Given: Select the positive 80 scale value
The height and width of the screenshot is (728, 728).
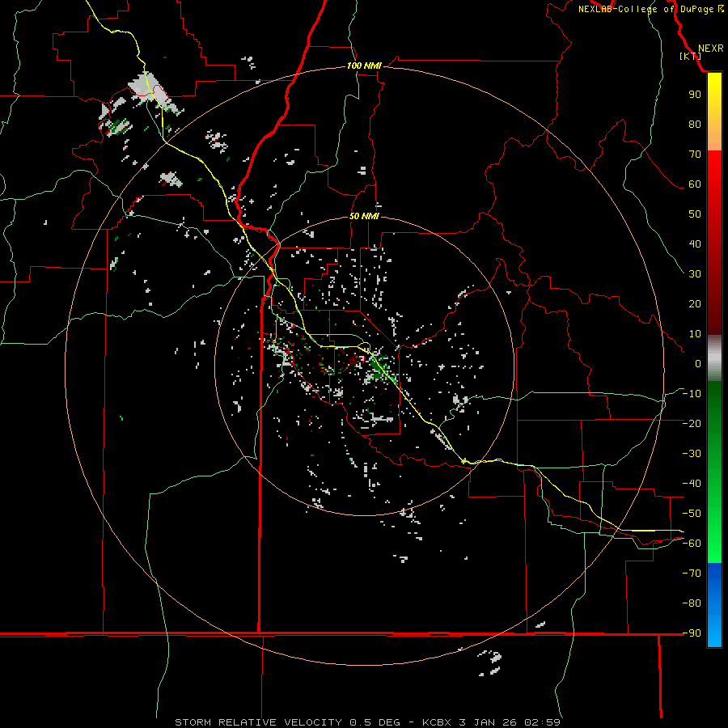Looking at the screenshot, I should [x=695, y=125].
